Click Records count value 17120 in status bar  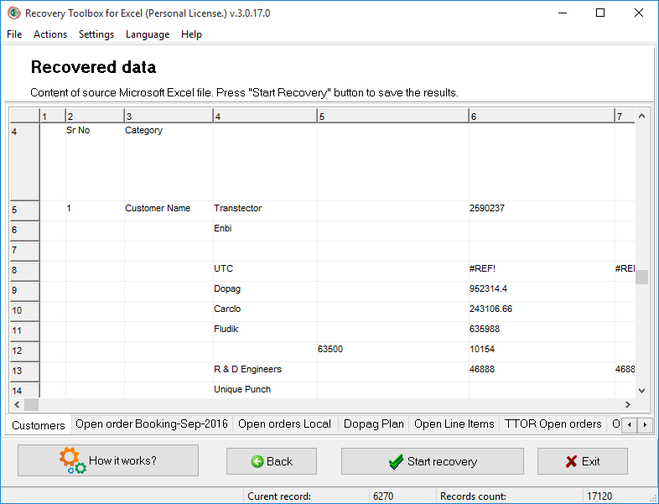599,496
